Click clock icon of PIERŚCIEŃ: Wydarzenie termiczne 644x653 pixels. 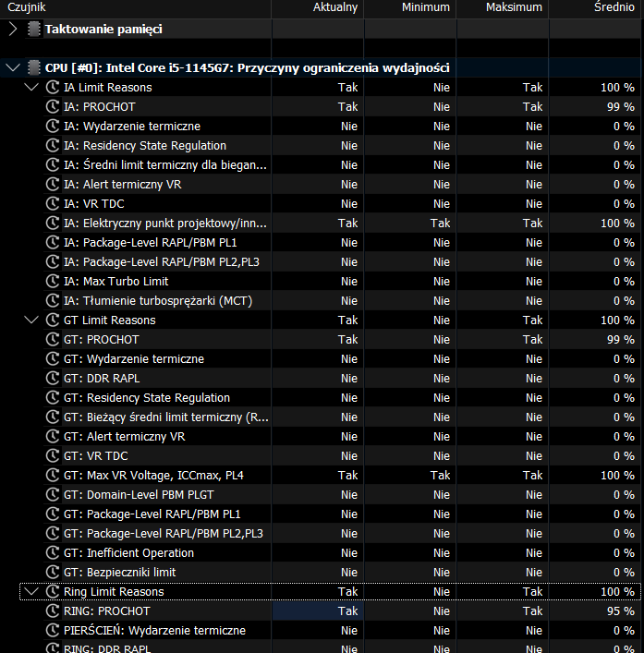(x=53, y=631)
